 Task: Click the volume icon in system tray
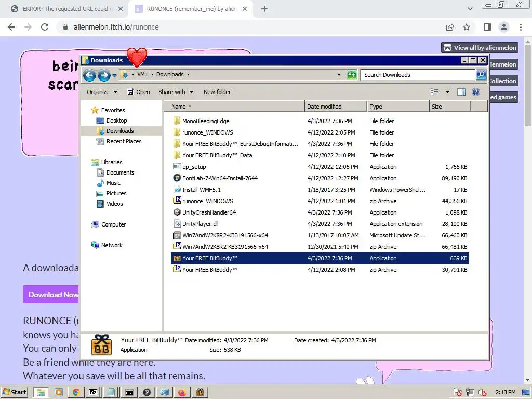tap(483, 393)
